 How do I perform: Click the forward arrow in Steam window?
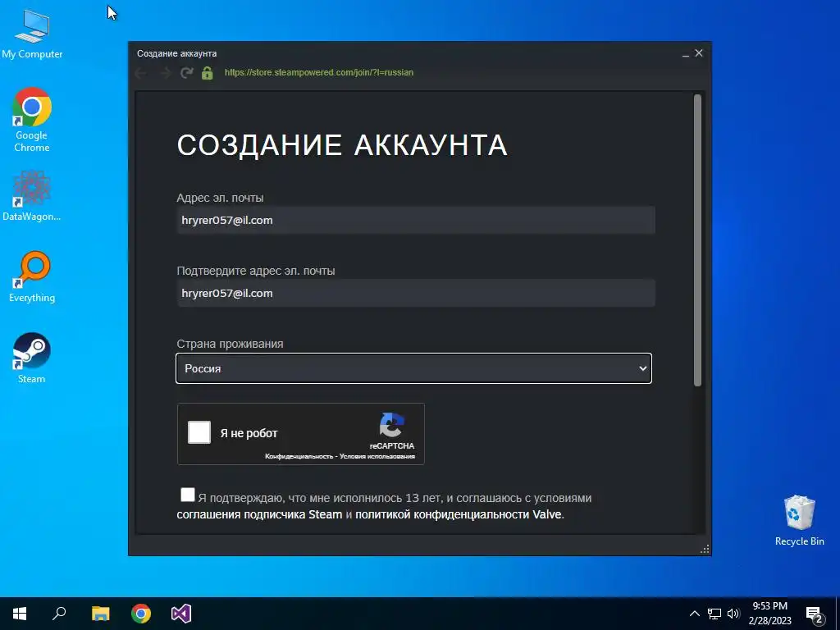click(165, 73)
